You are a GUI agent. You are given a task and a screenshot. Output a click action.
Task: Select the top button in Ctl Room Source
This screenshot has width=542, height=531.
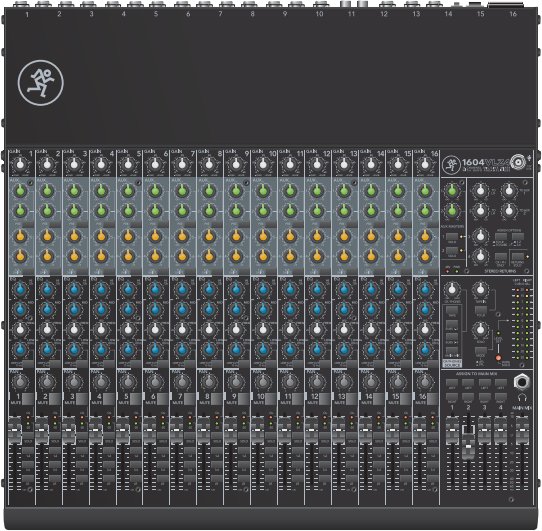click(x=452, y=309)
